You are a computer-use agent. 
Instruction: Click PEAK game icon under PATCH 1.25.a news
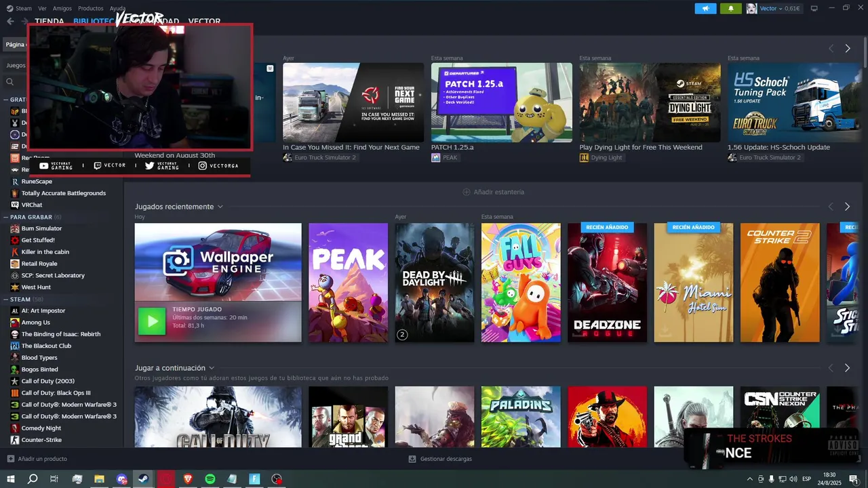(x=435, y=157)
